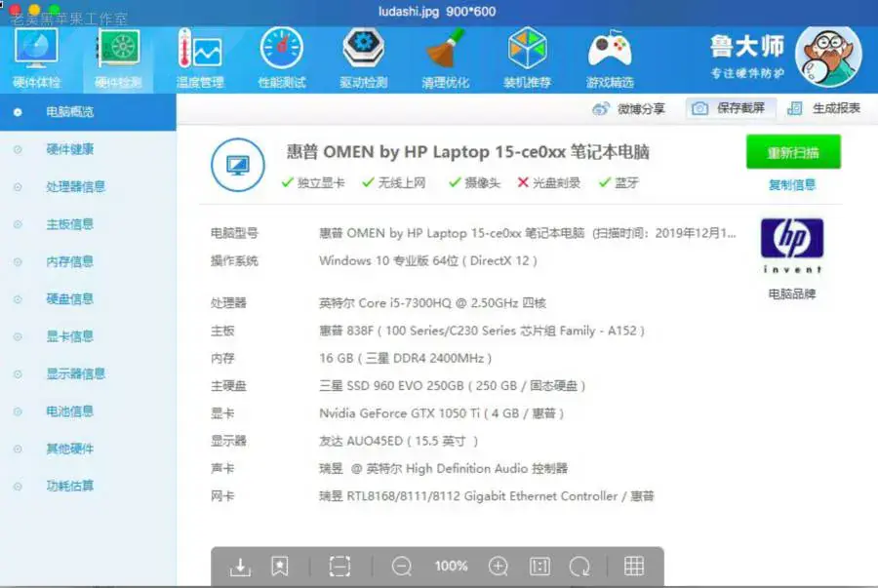
Task: Open 清理优化 cleanup broom icon
Action: (445, 59)
